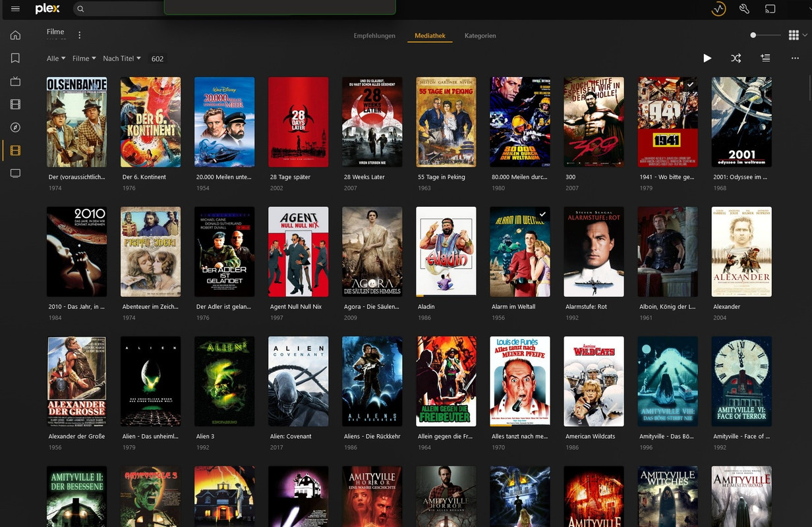Open Alien: Covenant poster
This screenshot has width=812, height=527.
click(x=298, y=381)
